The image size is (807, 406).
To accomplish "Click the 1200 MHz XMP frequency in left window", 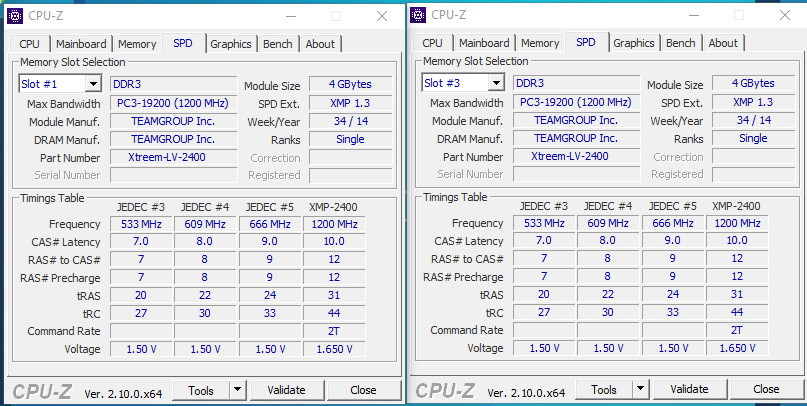I will (x=335, y=224).
